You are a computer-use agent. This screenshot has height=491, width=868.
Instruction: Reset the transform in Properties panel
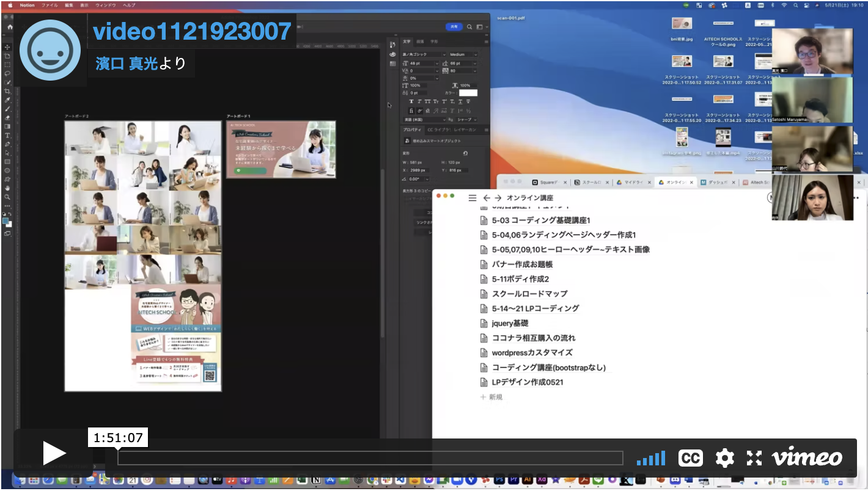coord(465,153)
